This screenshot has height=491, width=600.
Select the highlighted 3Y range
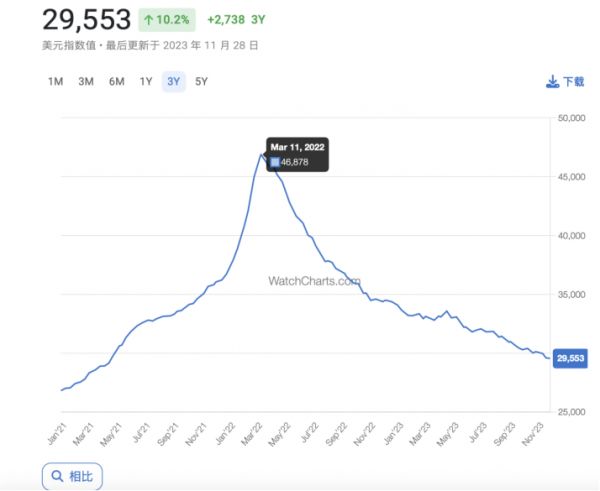click(x=174, y=82)
